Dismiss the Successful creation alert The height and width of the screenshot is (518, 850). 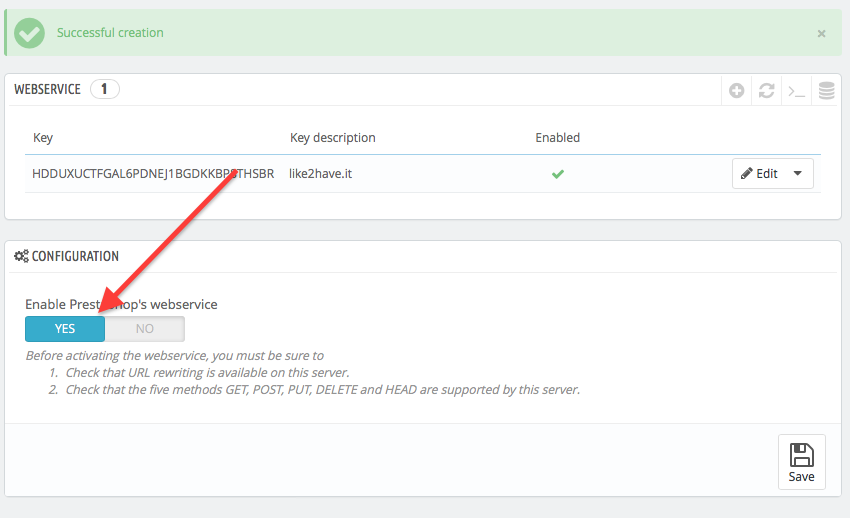tap(821, 33)
